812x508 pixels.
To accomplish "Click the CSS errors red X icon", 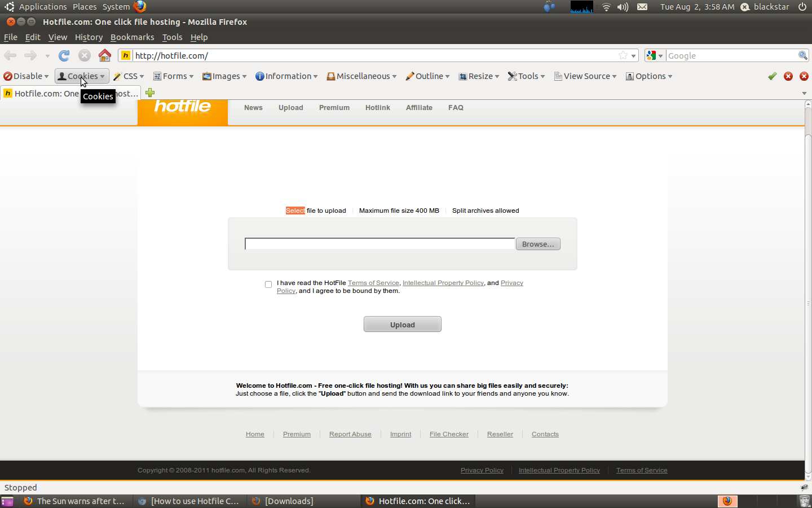I will tap(788, 76).
